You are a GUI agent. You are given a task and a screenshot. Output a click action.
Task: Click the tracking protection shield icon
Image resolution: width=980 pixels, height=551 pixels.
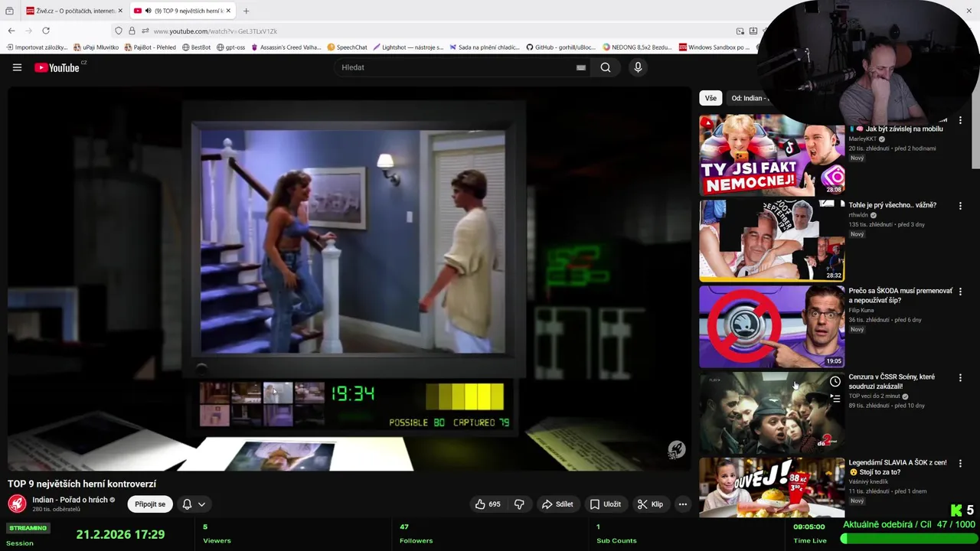pyautogui.click(x=118, y=31)
